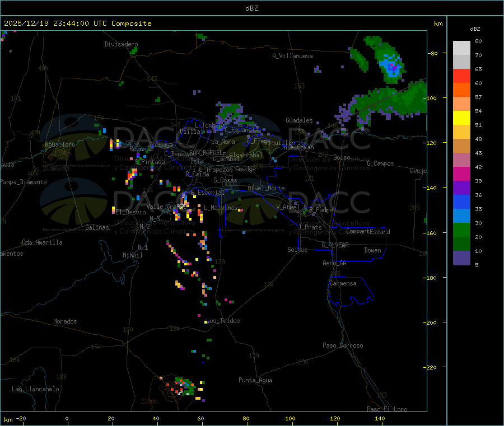Click the Aero_GA location label

coord(335,263)
